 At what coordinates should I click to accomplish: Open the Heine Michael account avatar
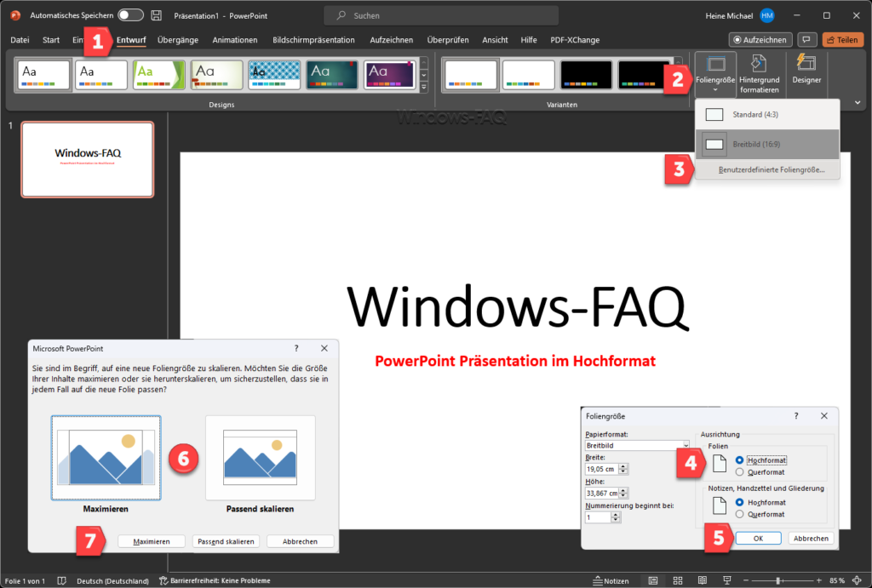click(x=767, y=15)
